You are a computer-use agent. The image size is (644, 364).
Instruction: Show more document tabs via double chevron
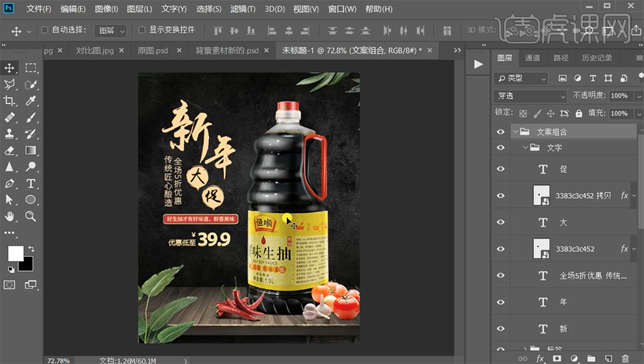[x=457, y=50]
